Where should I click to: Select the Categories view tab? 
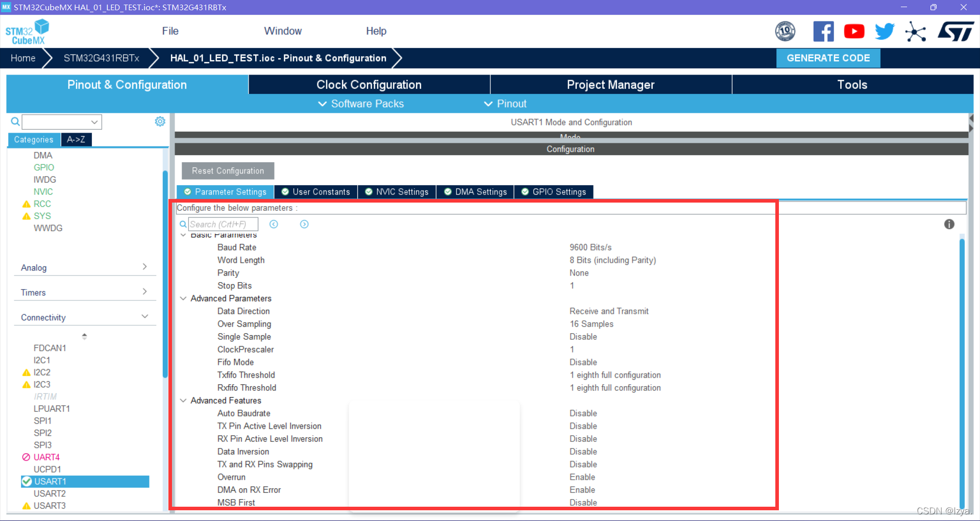pyautogui.click(x=34, y=139)
